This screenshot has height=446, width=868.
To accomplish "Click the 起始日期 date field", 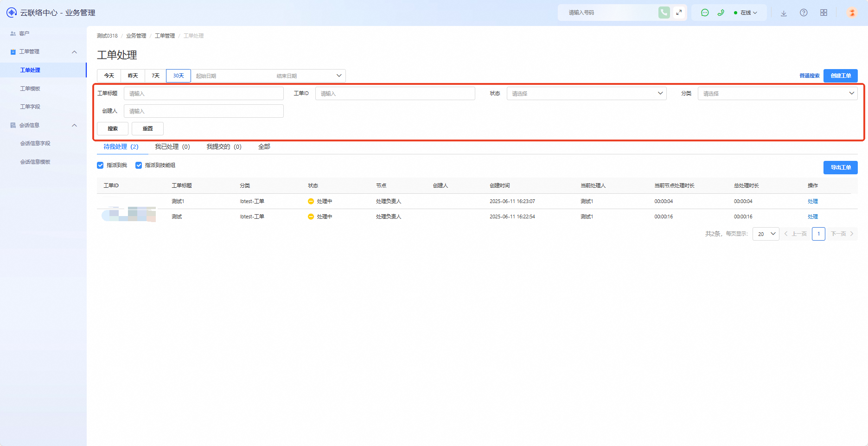I will 231,76.
